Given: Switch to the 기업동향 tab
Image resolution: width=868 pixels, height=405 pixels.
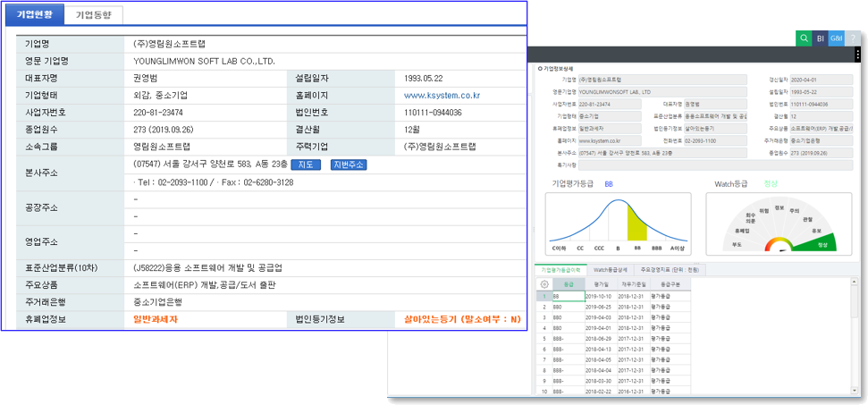Looking at the screenshot, I should point(94,15).
